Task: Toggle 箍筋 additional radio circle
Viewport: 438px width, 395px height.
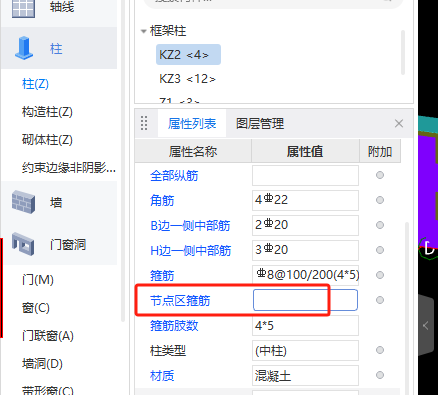Action: point(380,275)
